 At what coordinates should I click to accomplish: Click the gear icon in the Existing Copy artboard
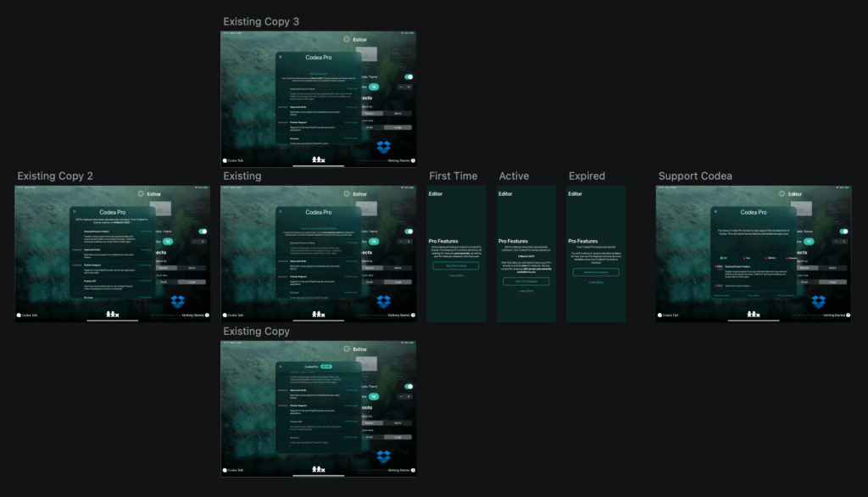click(347, 349)
